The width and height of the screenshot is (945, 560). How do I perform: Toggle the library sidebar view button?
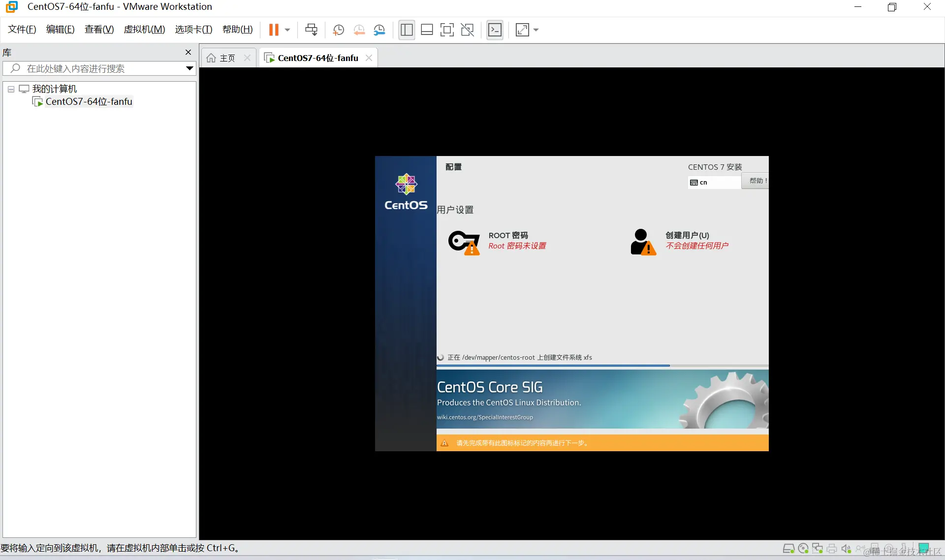407,30
